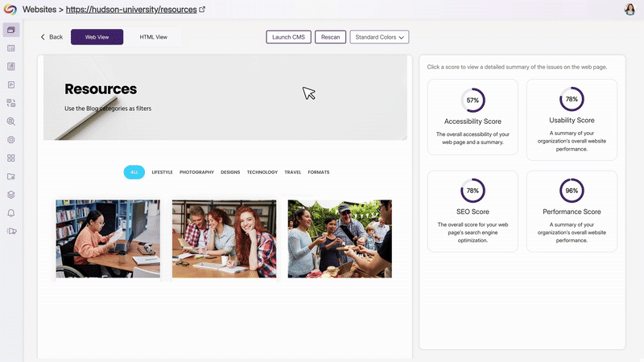Click the colorful app logo
This screenshot has width=644, height=362.
pyautogui.click(x=10, y=9)
